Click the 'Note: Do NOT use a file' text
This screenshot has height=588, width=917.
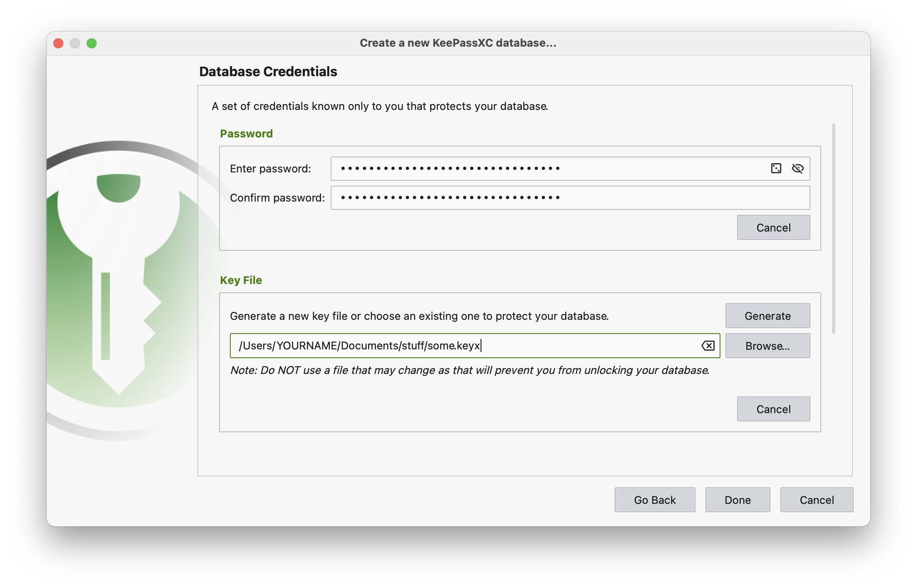(470, 370)
